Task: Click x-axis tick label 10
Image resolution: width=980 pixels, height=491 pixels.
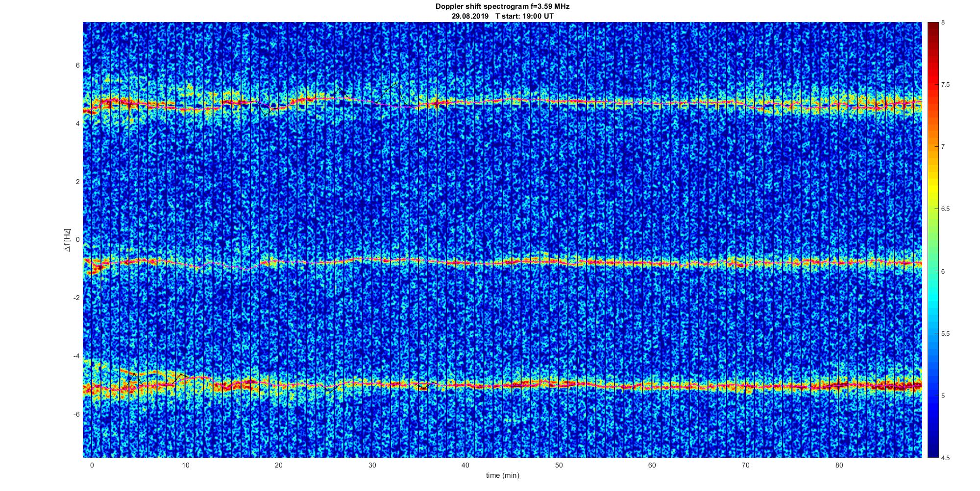Action: point(185,465)
